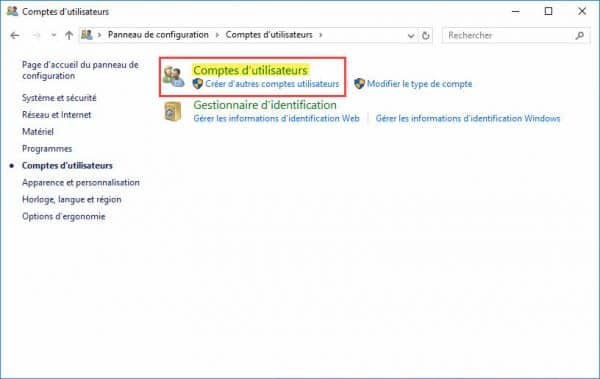
Task: Click the title bar window icon
Action: click(x=12, y=11)
